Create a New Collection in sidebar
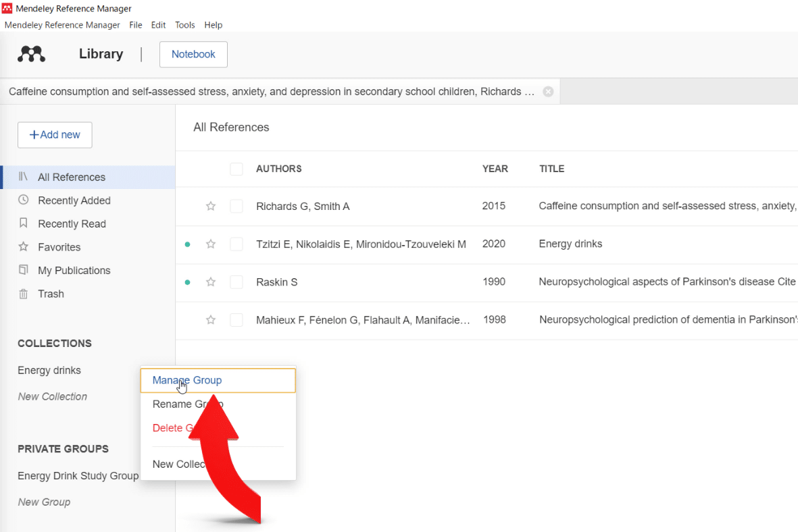This screenshot has height=532, width=798. click(x=53, y=397)
